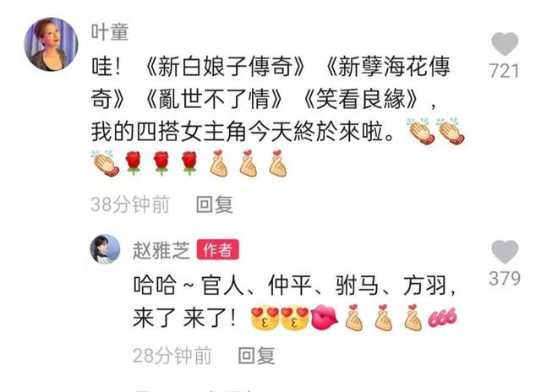This screenshot has height=392, width=541.
Task: Tap the first heart-eyes face emoji
Action: pos(265,318)
